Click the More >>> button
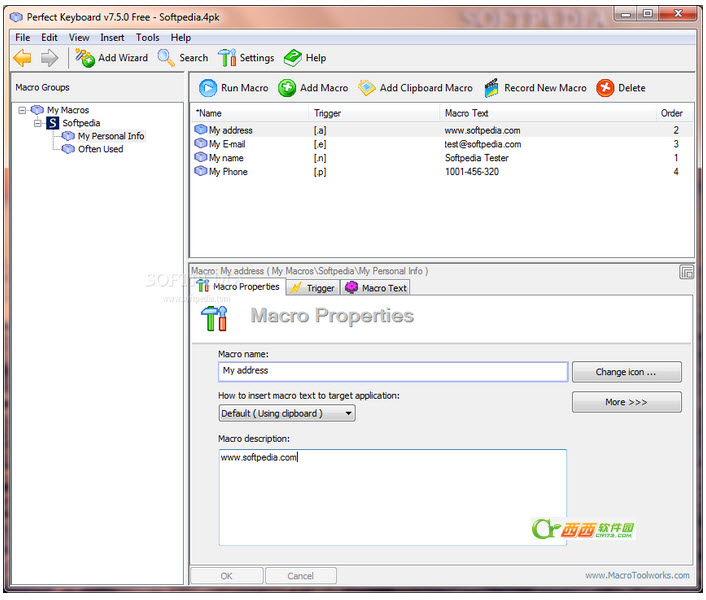Viewport: 706px width, 600px height. coord(626,402)
